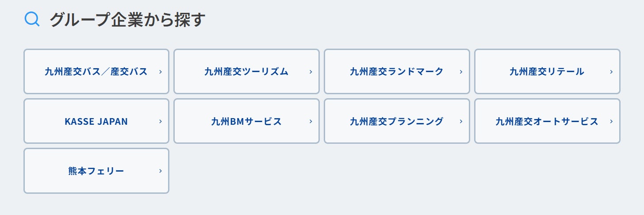Click chevron arrow on 熊本フェリー card

(160, 171)
